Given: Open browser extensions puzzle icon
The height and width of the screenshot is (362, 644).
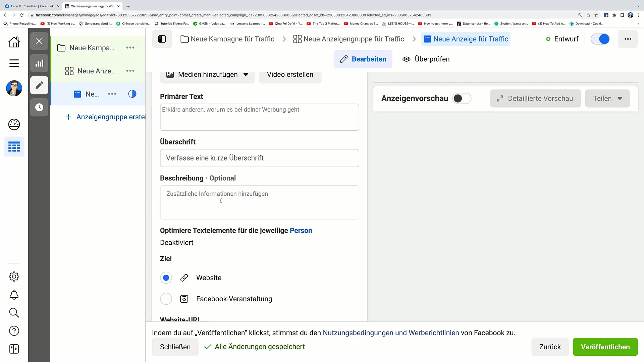Looking at the screenshot, I should tap(614, 15).
